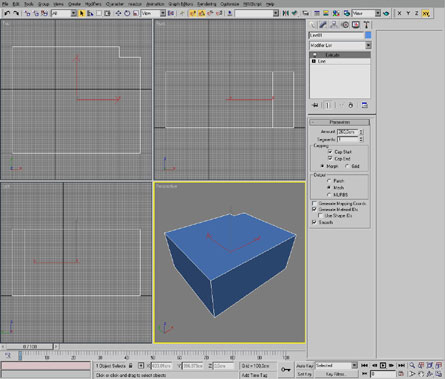Click the Undo arrow icon

point(7,13)
